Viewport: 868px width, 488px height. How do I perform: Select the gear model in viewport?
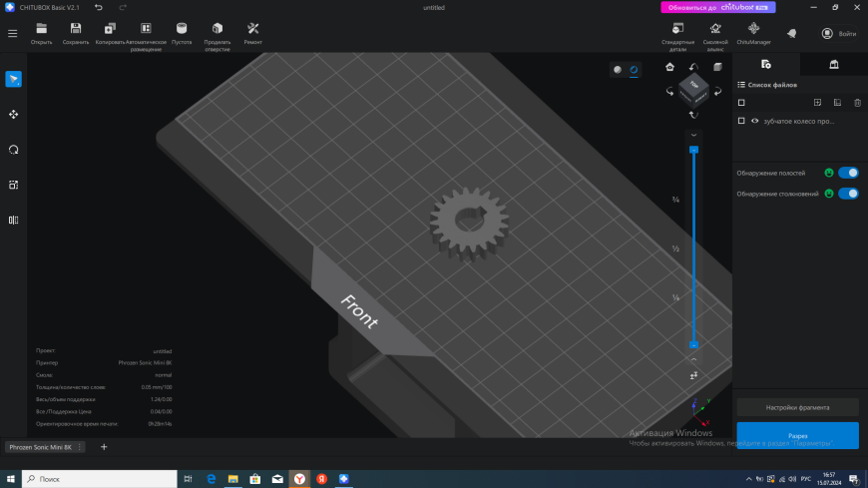[x=470, y=224]
